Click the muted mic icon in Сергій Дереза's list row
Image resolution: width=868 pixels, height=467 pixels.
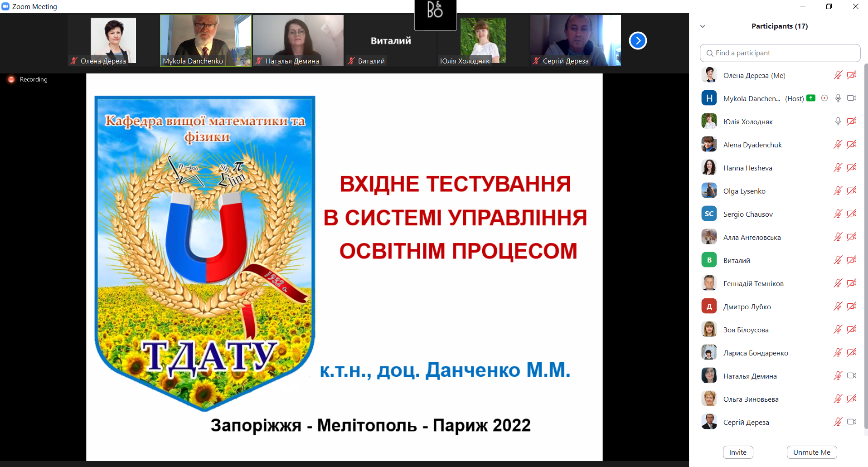838,422
